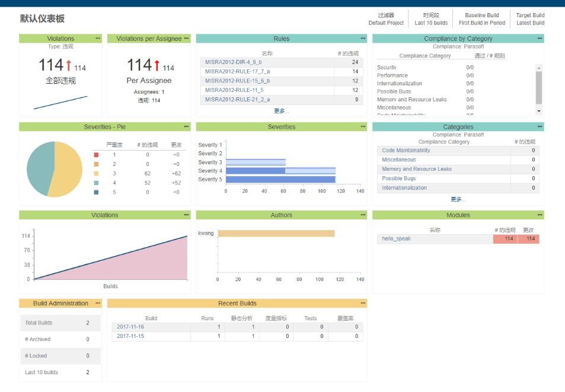Open Severities bar widget menu
This screenshot has width=565, height=392.
[363, 126]
